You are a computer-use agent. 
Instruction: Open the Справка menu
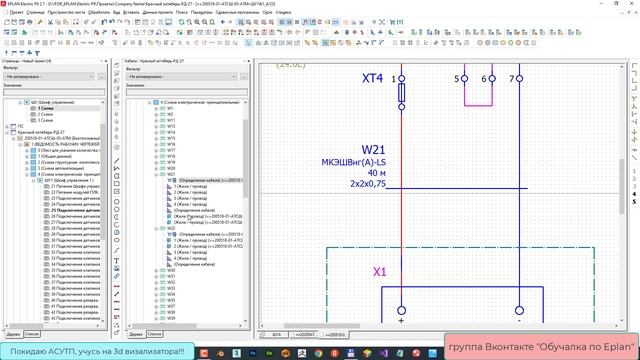click(x=283, y=12)
